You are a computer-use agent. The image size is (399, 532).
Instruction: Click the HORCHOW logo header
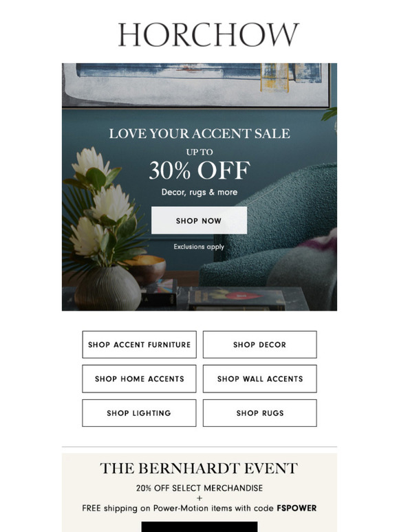[208, 34]
